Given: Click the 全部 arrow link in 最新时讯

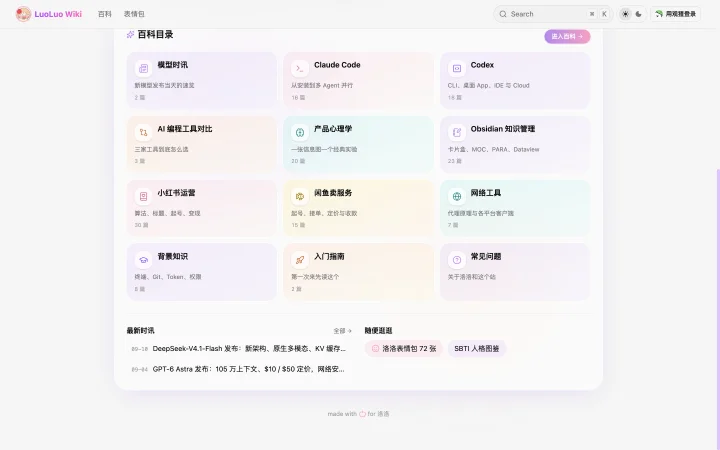Looking at the screenshot, I should [343, 331].
